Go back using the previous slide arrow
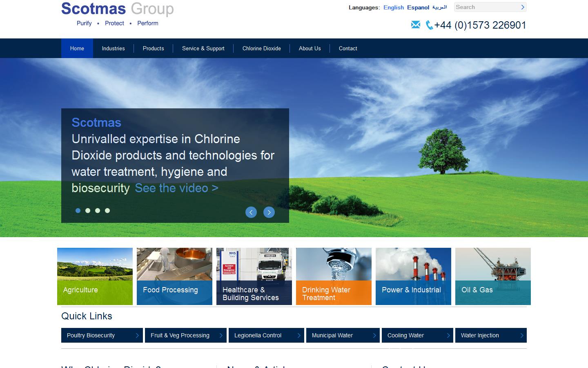 251,212
